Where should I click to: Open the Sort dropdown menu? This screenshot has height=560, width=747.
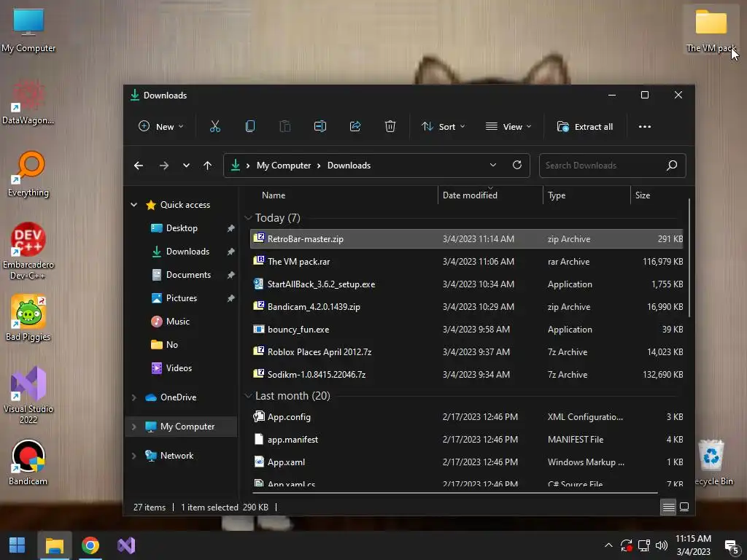(443, 127)
